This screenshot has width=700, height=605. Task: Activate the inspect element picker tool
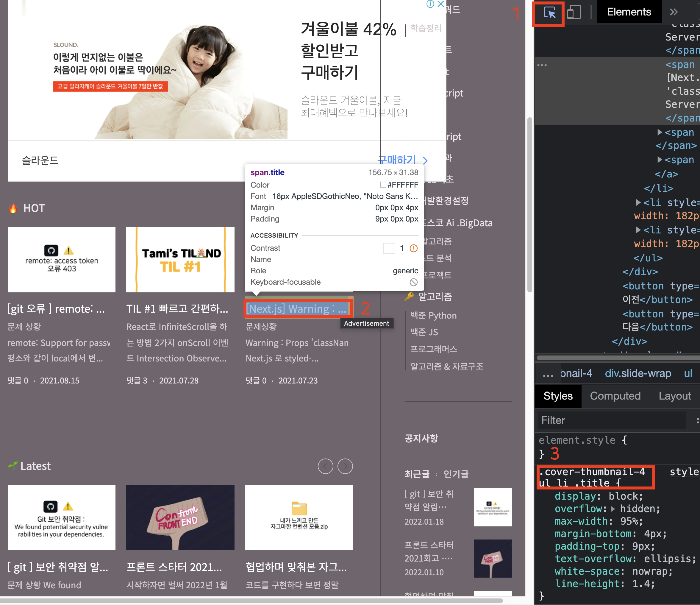click(x=549, y=13)
